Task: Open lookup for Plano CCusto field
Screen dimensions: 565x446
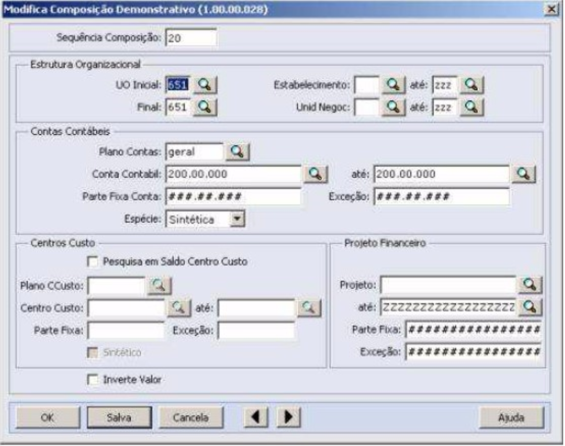Action: coord(159,286)
